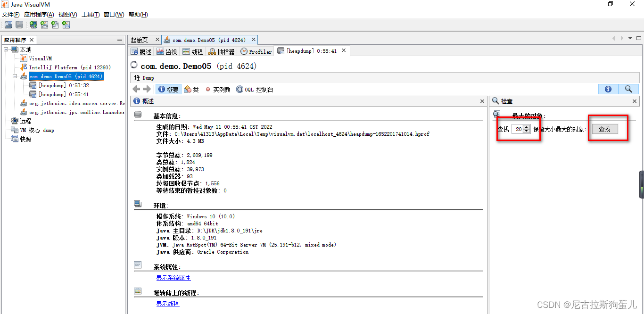644x314 pixels.
Task: Close the 起始页 tab
Action: click(157, 40)
